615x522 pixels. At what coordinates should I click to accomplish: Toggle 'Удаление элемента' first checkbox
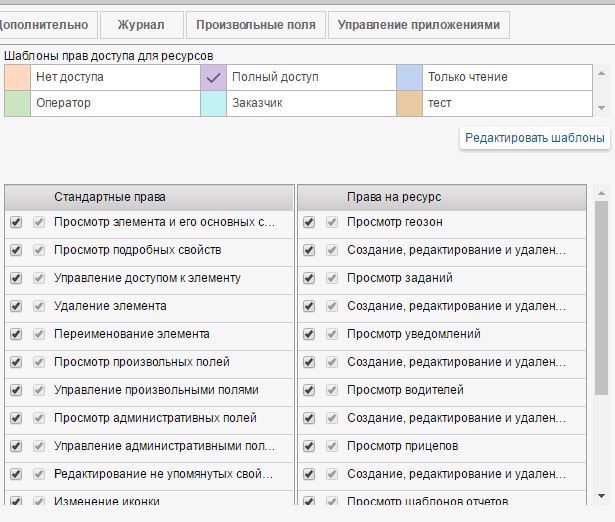pos(16,306)
